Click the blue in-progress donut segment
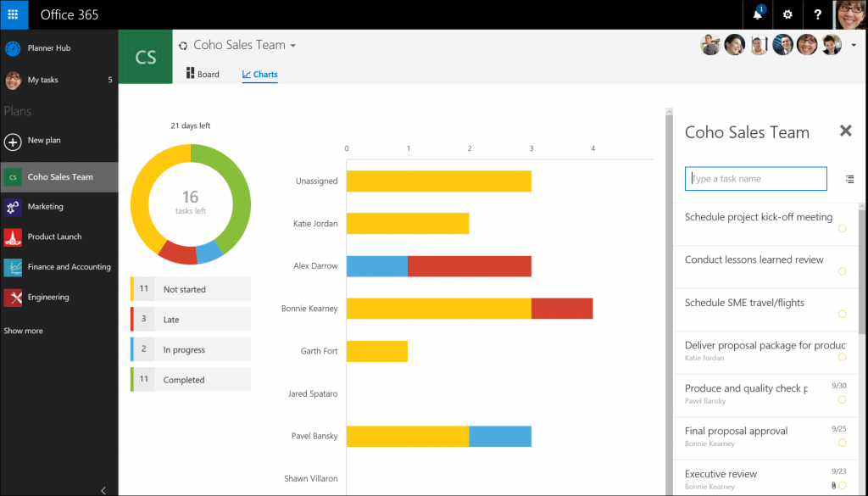This screenshot has width=868, height=496. [x=210, y=251]
